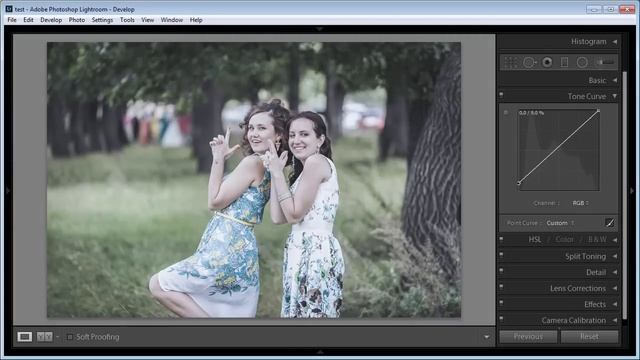Open the Window menu
640x360 pixels.
point(171,20)
